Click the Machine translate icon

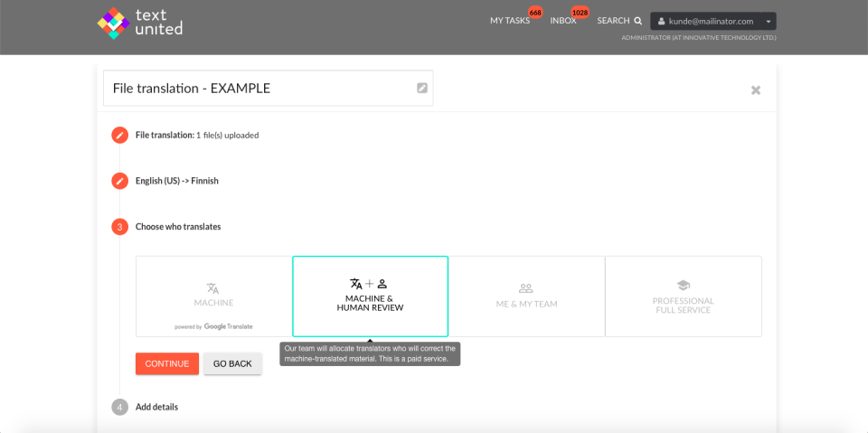(213, 288)
